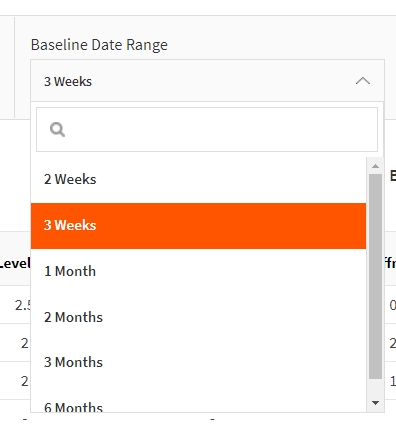Click the 2.5 table cell
This screenshot has height=424, width=396.
(x=23, y=305)
